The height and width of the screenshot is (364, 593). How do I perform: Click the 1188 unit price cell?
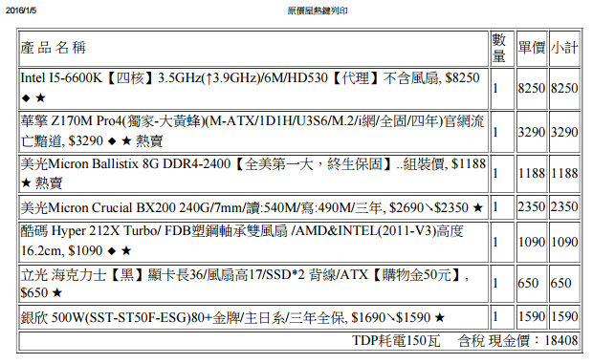[x=532, y=173]
